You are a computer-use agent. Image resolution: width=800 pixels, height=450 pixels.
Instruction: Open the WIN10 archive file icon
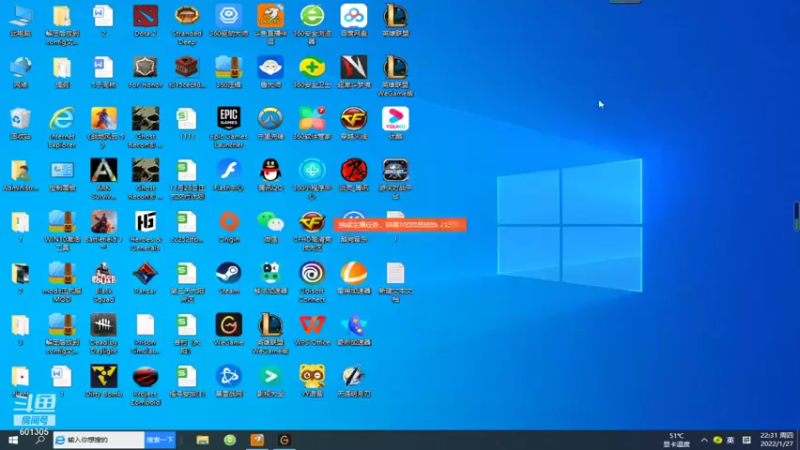coord(62,222)
